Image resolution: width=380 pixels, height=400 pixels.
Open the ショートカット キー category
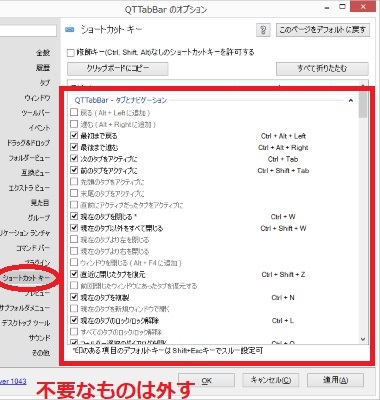click(x=26, y=278)
